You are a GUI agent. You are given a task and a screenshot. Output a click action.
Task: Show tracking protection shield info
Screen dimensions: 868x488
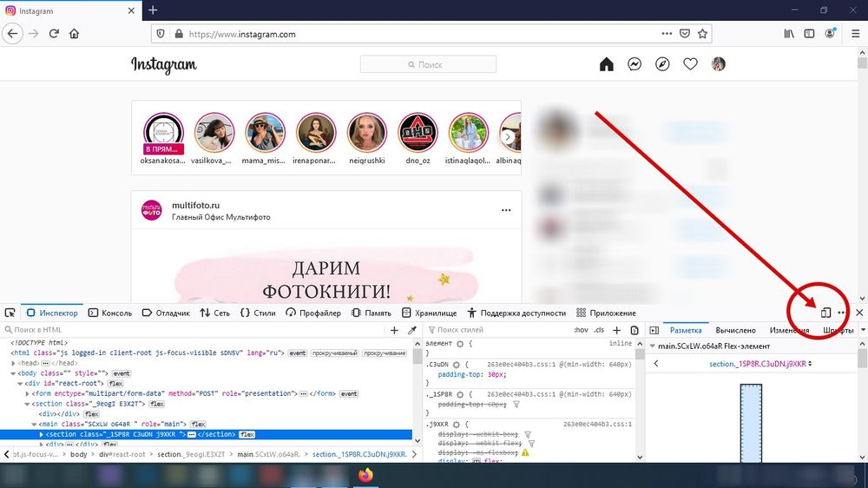tap(161, 34)
